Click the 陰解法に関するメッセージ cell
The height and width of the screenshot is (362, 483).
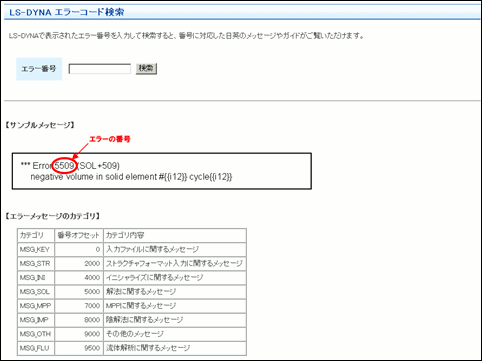(x=175, y=320)
